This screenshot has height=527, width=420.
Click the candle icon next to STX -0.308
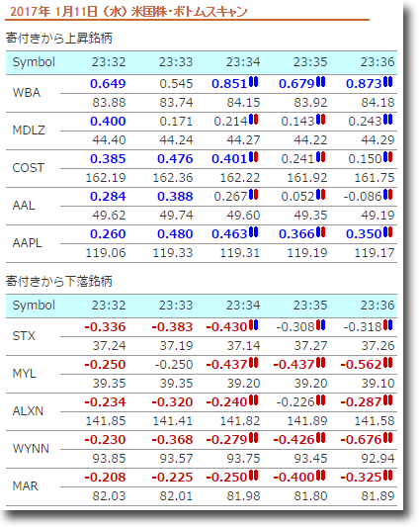click(x=320, y=325)
